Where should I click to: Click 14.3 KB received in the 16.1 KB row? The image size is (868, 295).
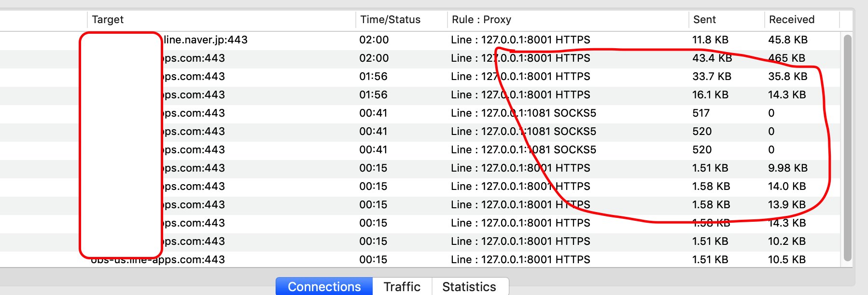click(x=787, y=95)
